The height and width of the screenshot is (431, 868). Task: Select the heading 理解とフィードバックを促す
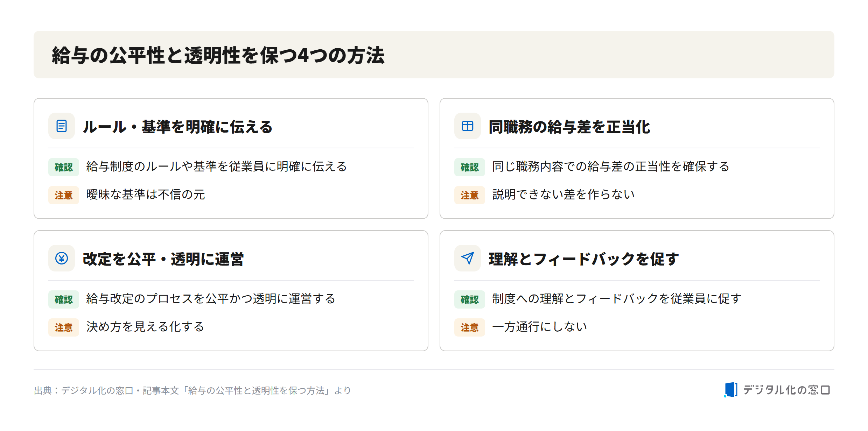(x=584, y=259)
